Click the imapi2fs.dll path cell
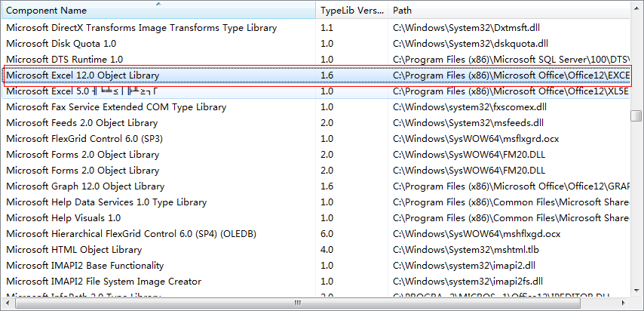 pos(468,282)
